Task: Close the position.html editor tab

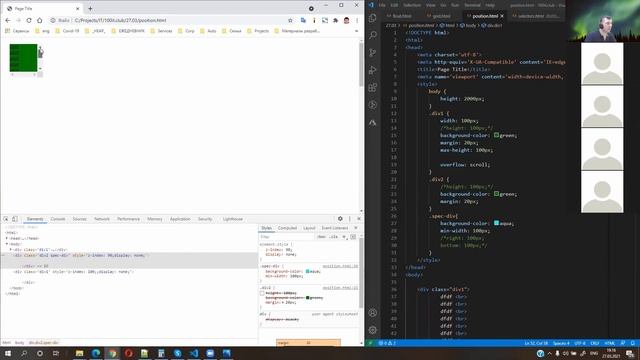Action: [502, 16]
